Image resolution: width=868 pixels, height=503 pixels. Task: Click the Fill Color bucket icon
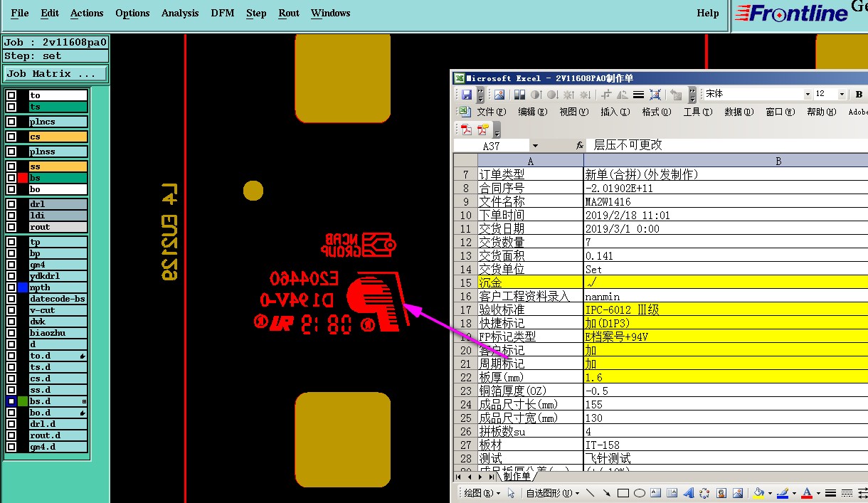point(758,493)
